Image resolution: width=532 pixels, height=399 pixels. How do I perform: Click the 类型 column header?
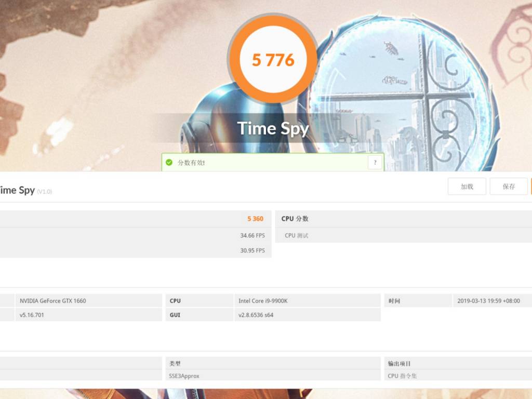pos(175,363)
